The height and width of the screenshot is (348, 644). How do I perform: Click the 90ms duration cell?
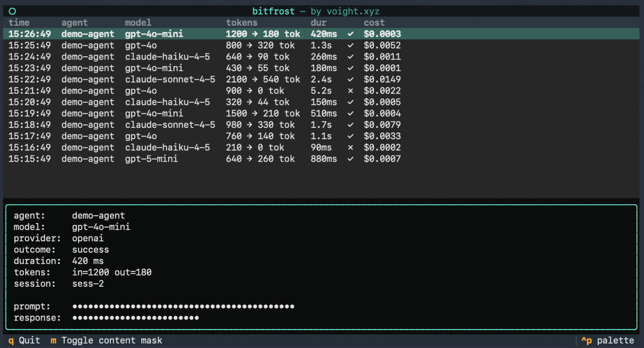point(321,148)
